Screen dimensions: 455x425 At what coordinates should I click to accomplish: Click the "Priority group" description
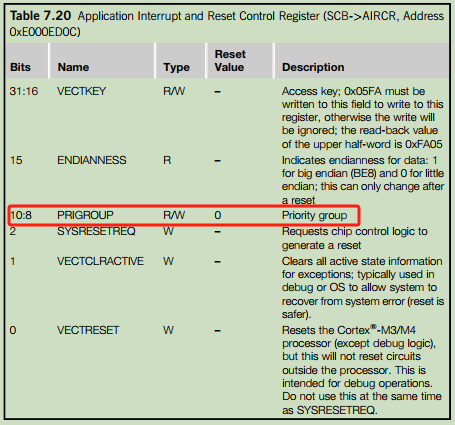coord(314,215)
